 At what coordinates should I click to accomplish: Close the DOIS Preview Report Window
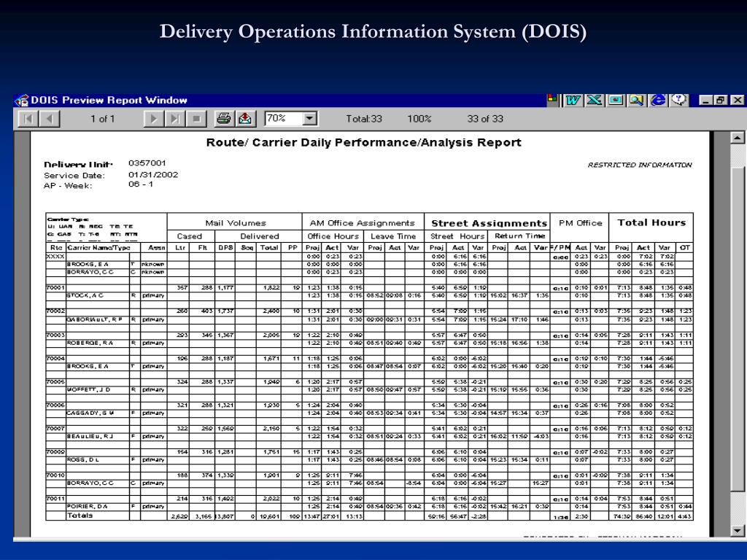click(737, 100)
